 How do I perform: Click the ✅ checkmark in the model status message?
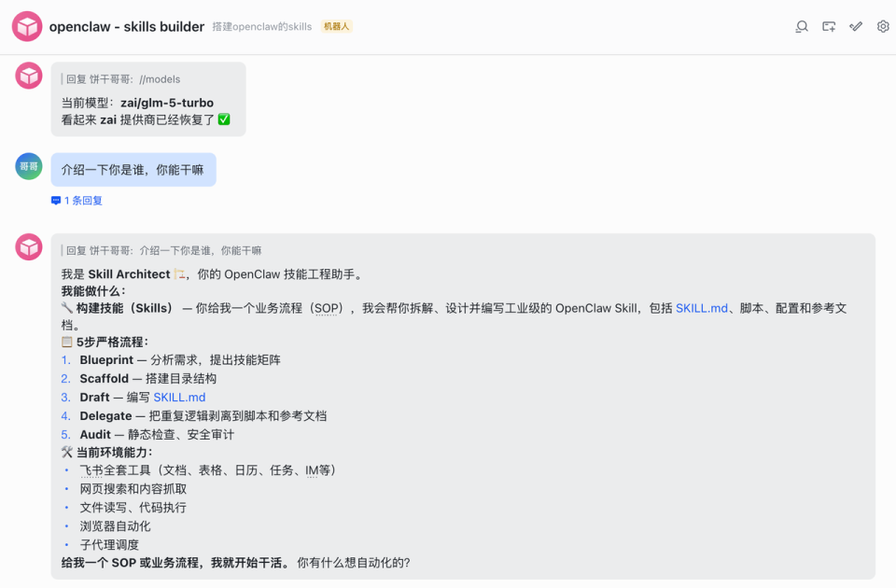(226, 119)
